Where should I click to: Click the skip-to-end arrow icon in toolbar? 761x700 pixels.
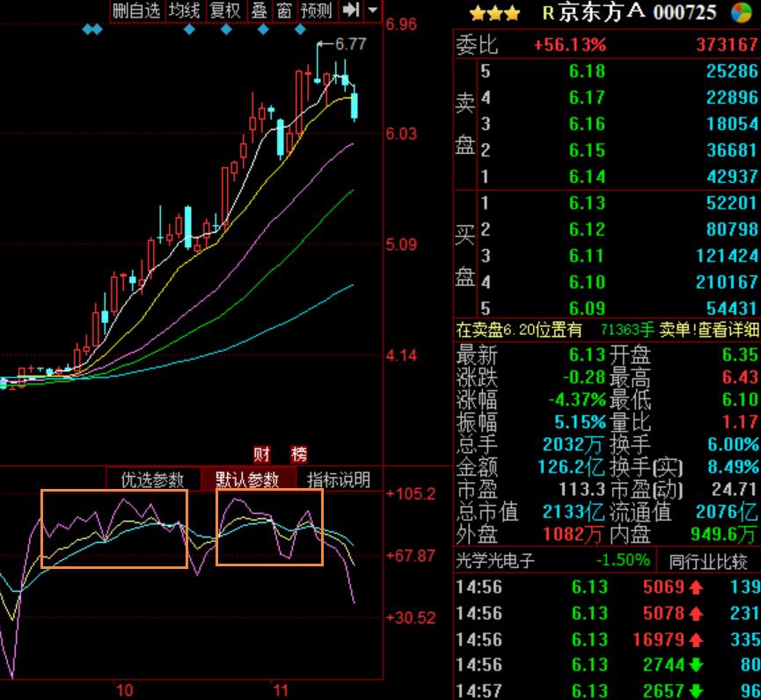click(x=352, y=11)
